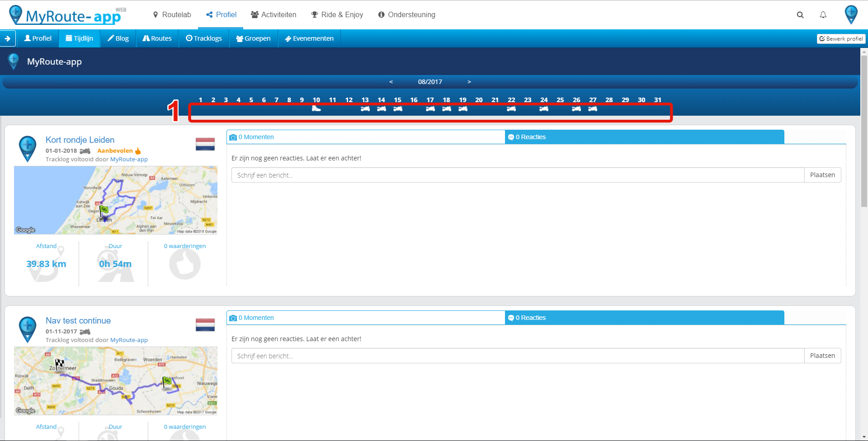This screenshot has height=441, width=868.
Task: Click the MyRoute-app logo
Action: [x=68, y=15]
